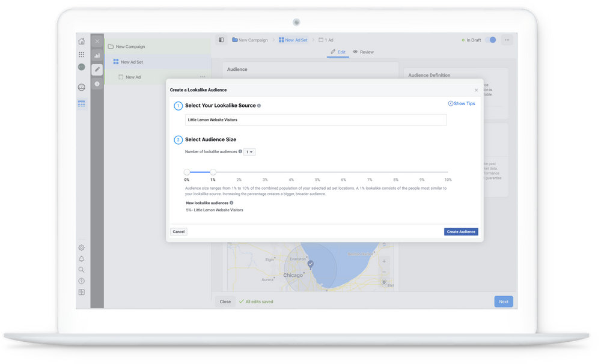Click the Audience Definition heading

point(429,76)
